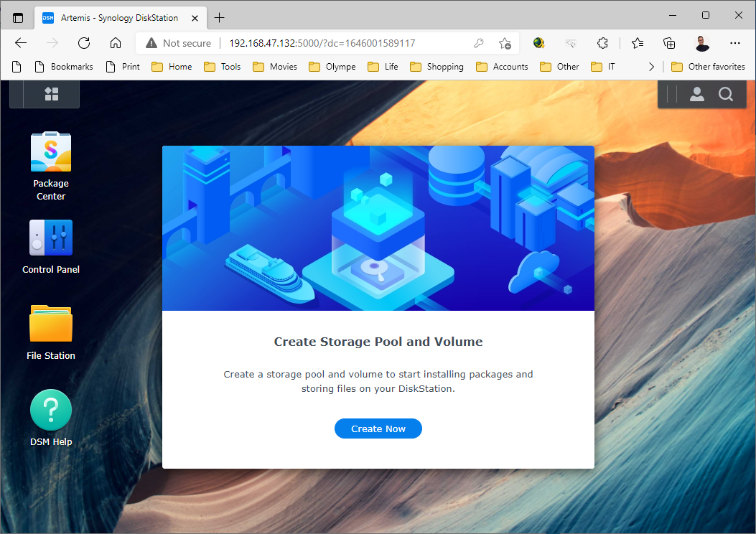This screenshot has width=756, height=534.
Task: Open the browser Extensions puzzle icon
Action: [x=602, y=43]
